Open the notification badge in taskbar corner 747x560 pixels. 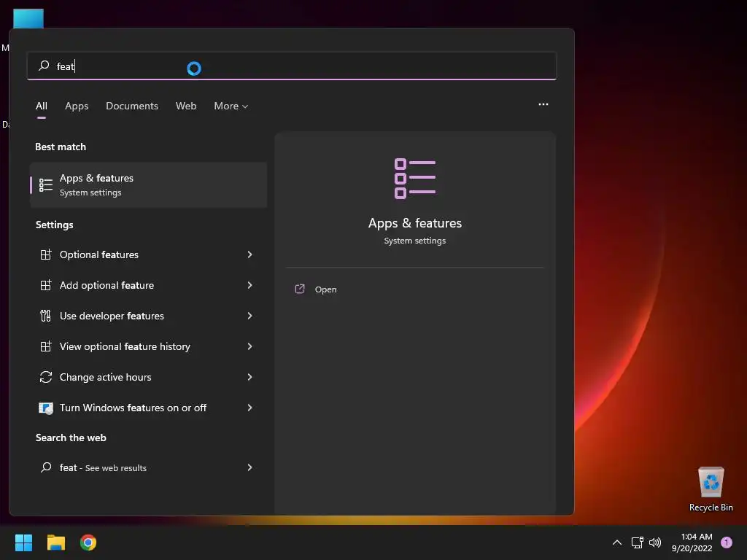point(726,542)
